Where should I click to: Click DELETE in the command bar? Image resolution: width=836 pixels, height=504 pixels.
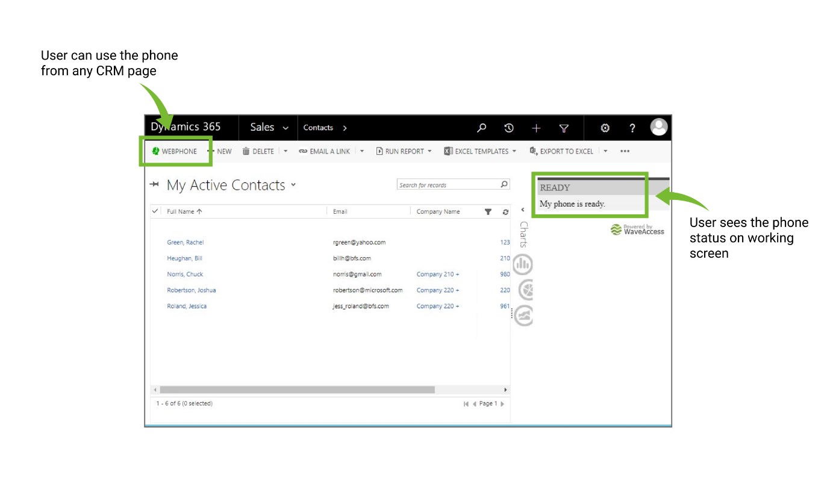[258, 151]
